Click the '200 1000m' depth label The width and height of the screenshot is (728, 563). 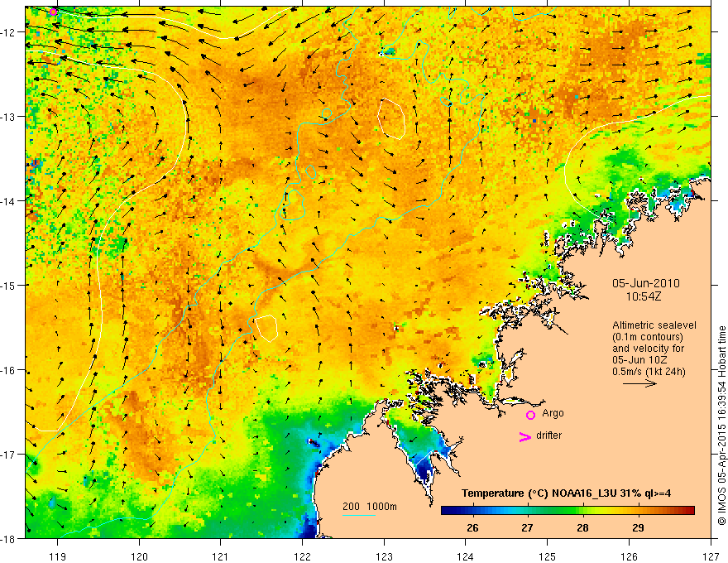click(370, 507)
